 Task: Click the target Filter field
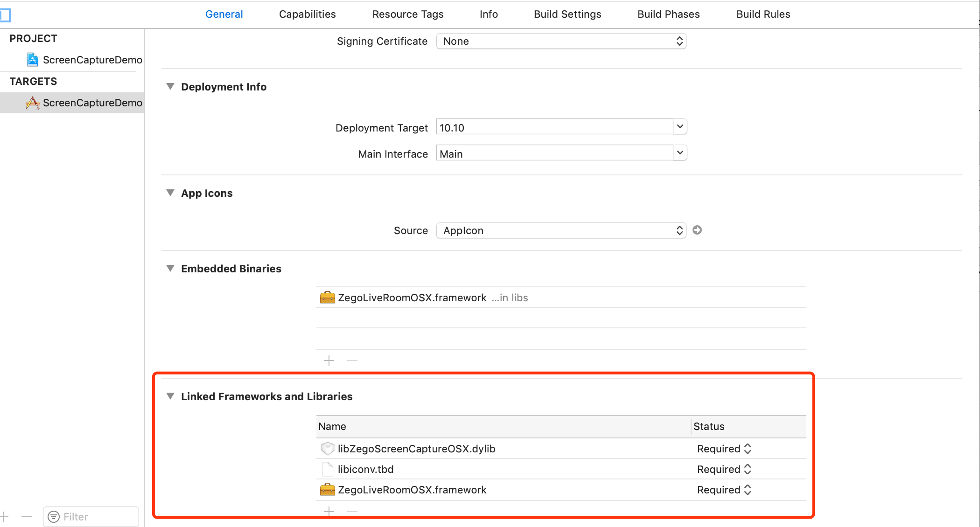click(x=91, y=517)
